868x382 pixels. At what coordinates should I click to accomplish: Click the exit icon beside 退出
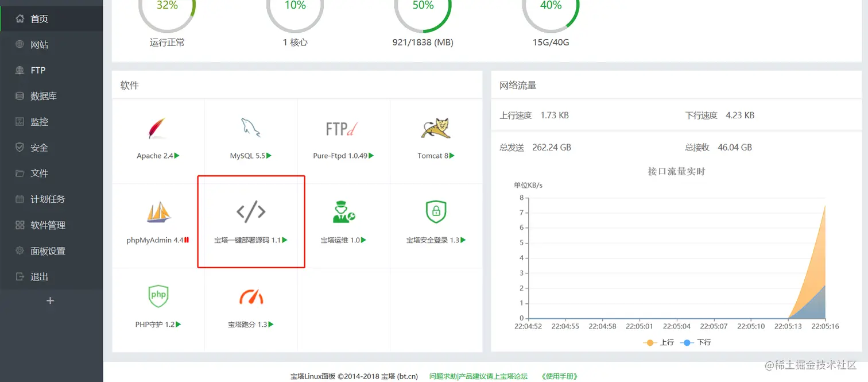(20, 277)
